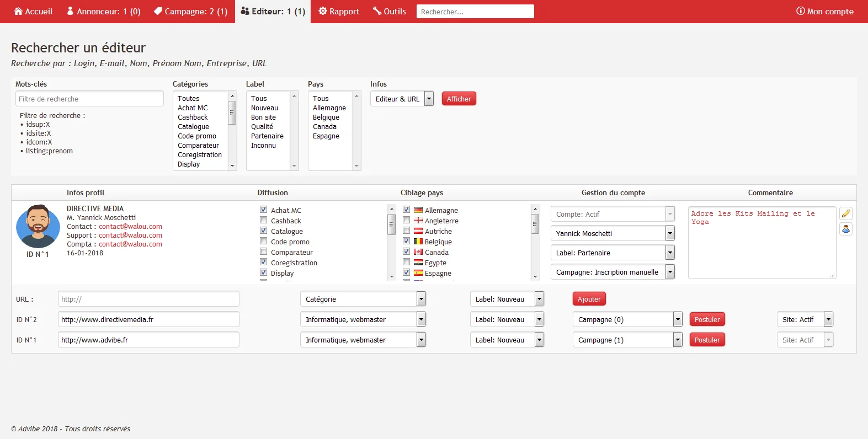
Task: Click the new URL http:// input field
Action: [x=148, y=299]
